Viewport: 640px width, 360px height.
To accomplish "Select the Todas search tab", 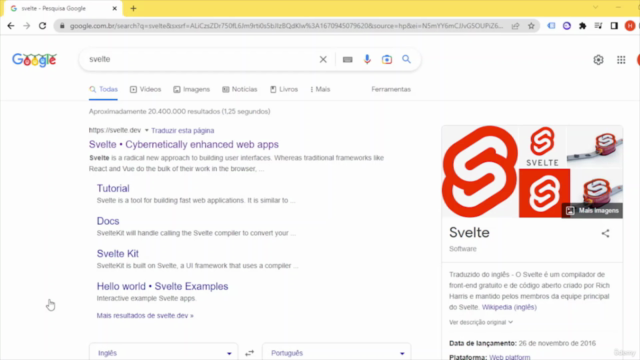I will point(103,89).
